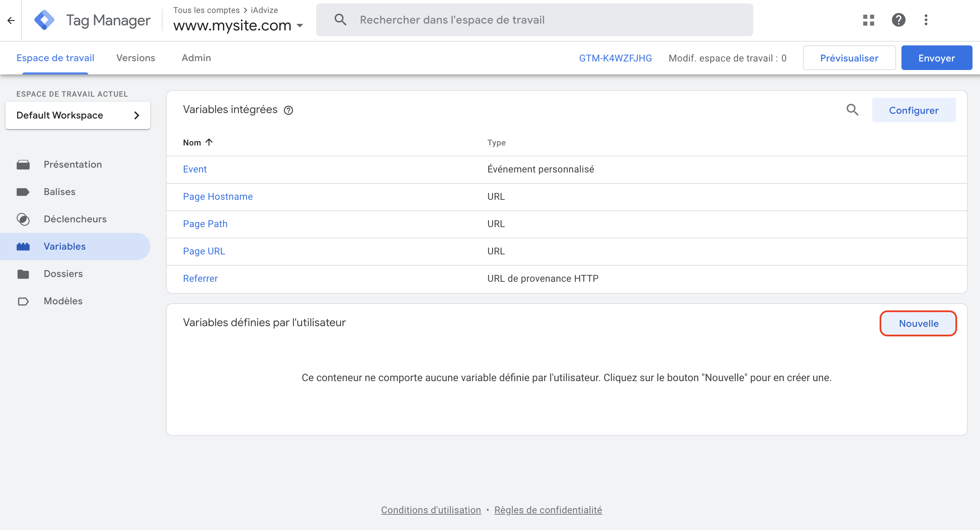Open the Google apps grid

(869, 20)
